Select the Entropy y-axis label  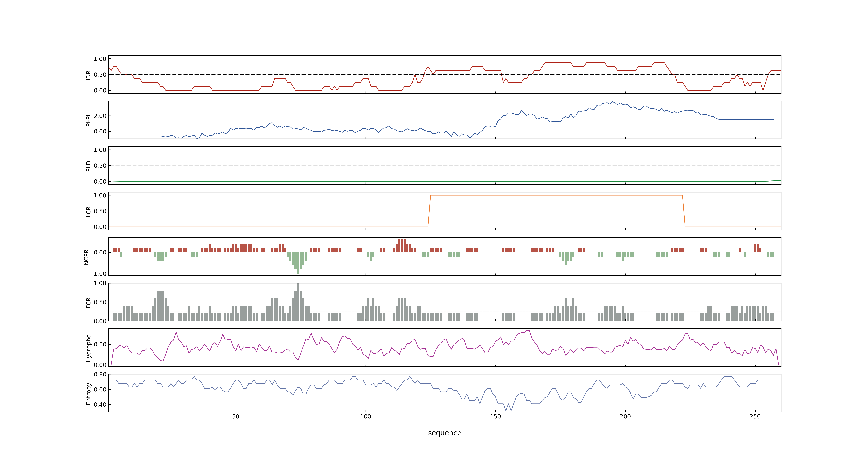[x=88, y=393]
